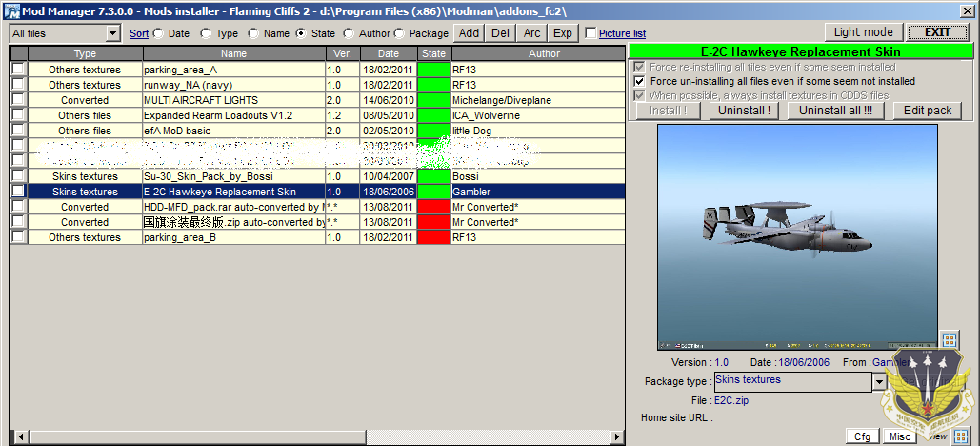Click the E-2C Hawkeye aircraft preview image
The height and width of the screenshot is (446, 980).
(797, 236)
